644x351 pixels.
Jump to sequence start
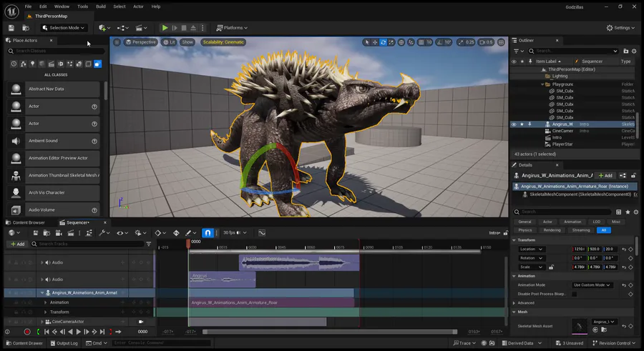[x=47, y=332]
